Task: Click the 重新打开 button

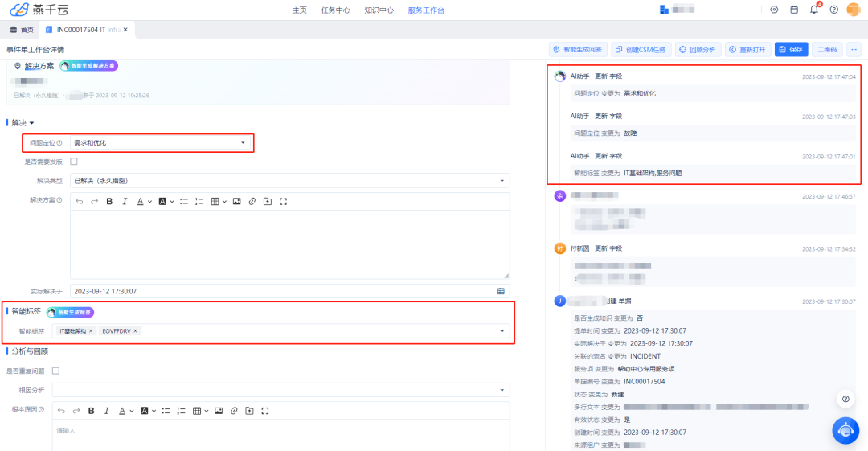Action: [x=748, y=49]
